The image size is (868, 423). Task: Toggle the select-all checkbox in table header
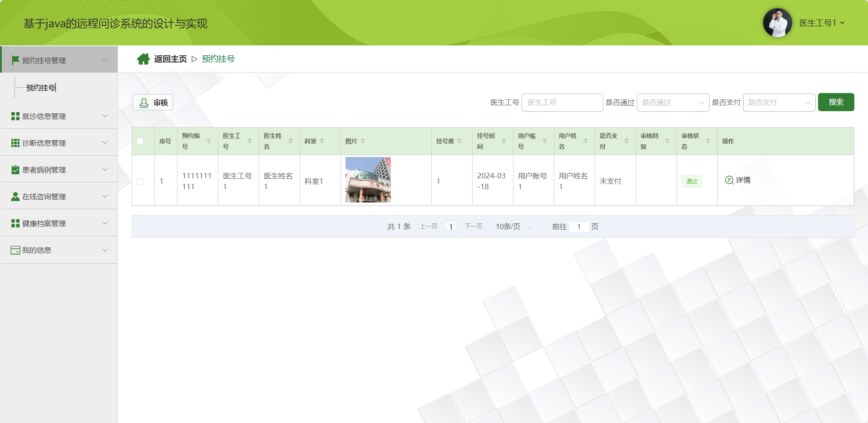pos(140,141)
